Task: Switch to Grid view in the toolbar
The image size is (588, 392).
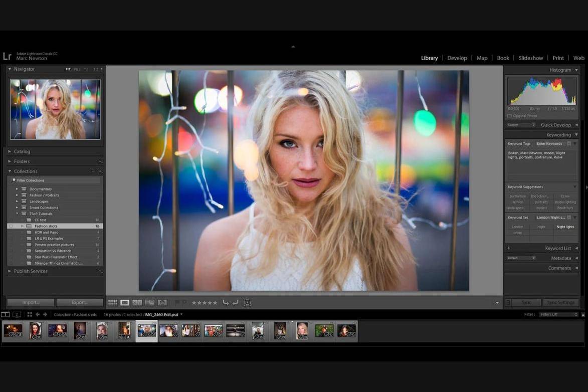Action: (x=112, y=302)
